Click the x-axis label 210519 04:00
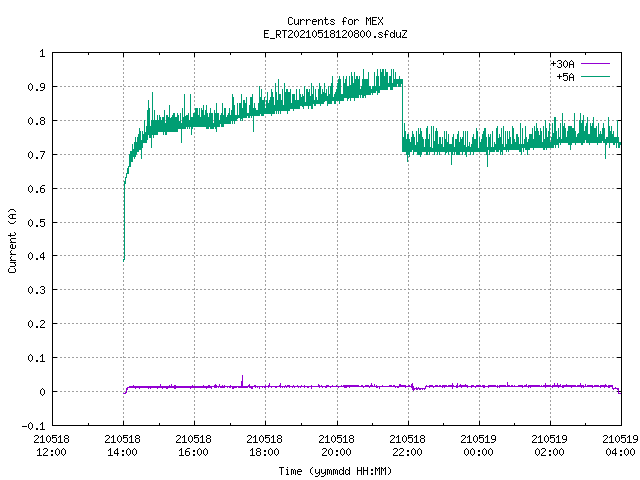The width and height of the screenshot is (640, 480). pyautogui.click(x=620, y=445)
